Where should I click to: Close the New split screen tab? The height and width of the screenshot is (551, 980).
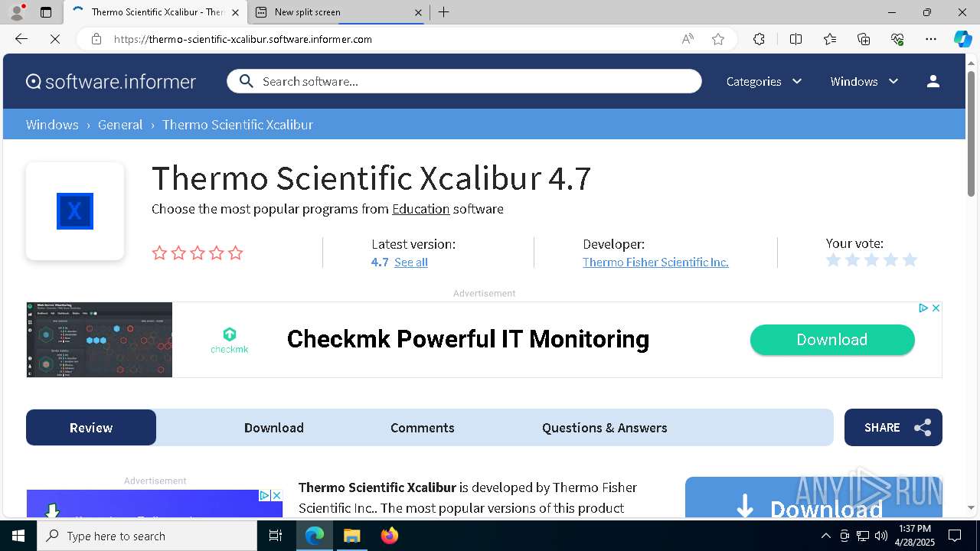418,12
